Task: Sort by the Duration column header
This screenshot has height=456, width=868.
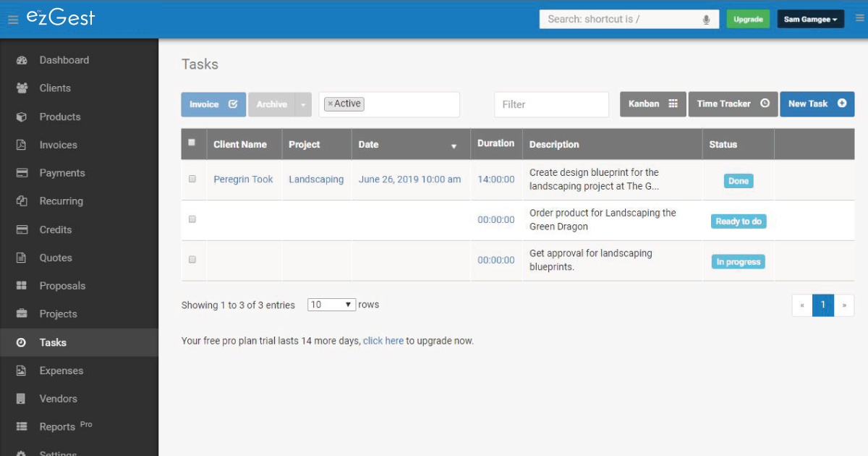Action: (496, 143)
